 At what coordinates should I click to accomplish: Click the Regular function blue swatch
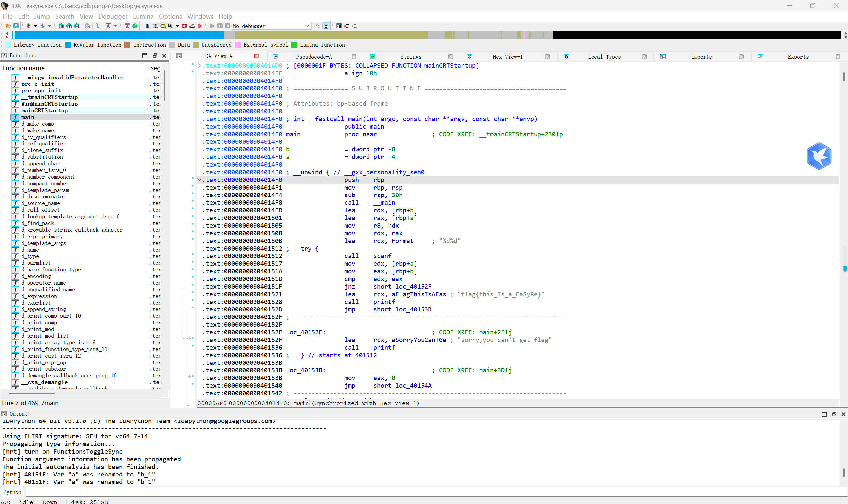68,45
